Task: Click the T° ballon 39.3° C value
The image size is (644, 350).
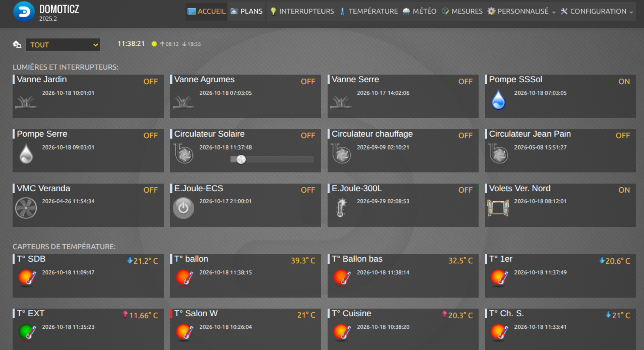Action: coord(303,260)
